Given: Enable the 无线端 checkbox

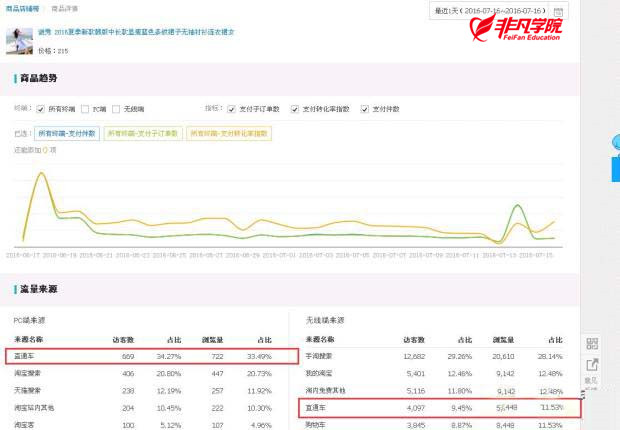Looking at the screenshot, I should tap(116, 109).
